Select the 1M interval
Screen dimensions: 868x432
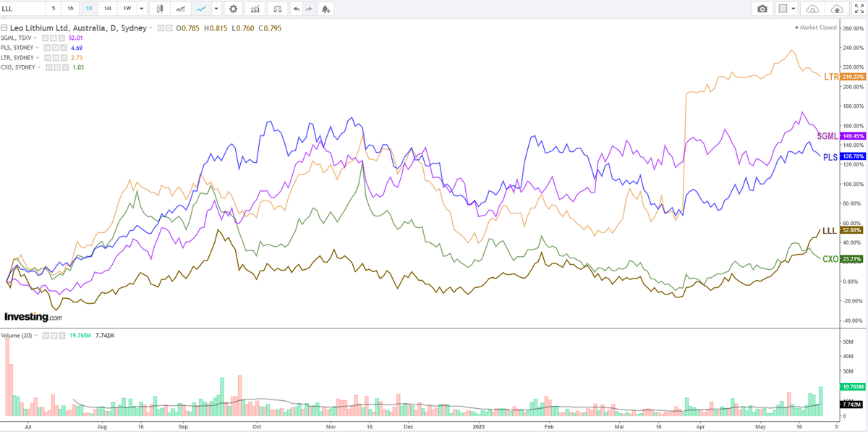(108, 9)
